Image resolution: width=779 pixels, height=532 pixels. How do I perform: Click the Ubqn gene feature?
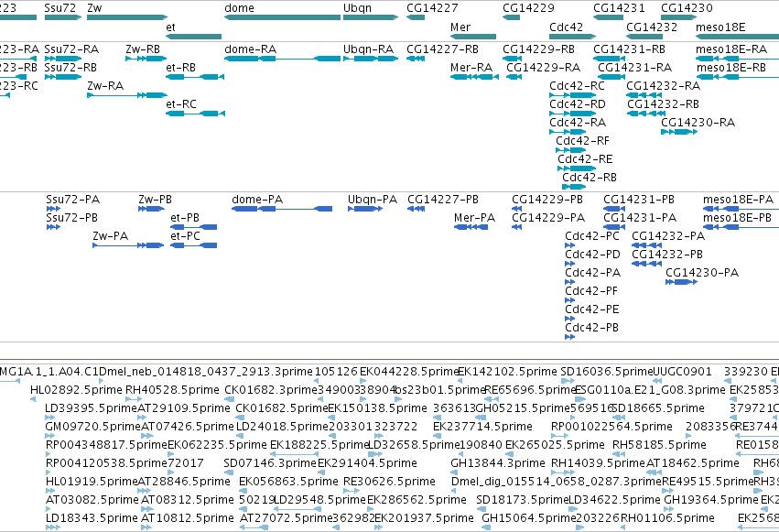(371, 17)
